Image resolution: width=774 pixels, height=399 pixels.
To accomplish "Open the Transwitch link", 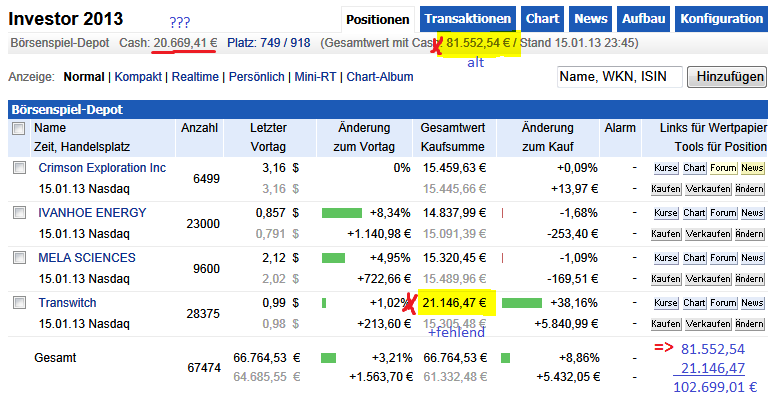I will 67,303.
